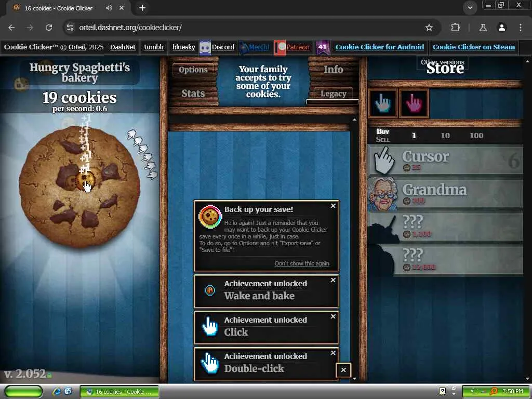View site information icon in address bar
The image size is (532, 399).
(70, 28)
